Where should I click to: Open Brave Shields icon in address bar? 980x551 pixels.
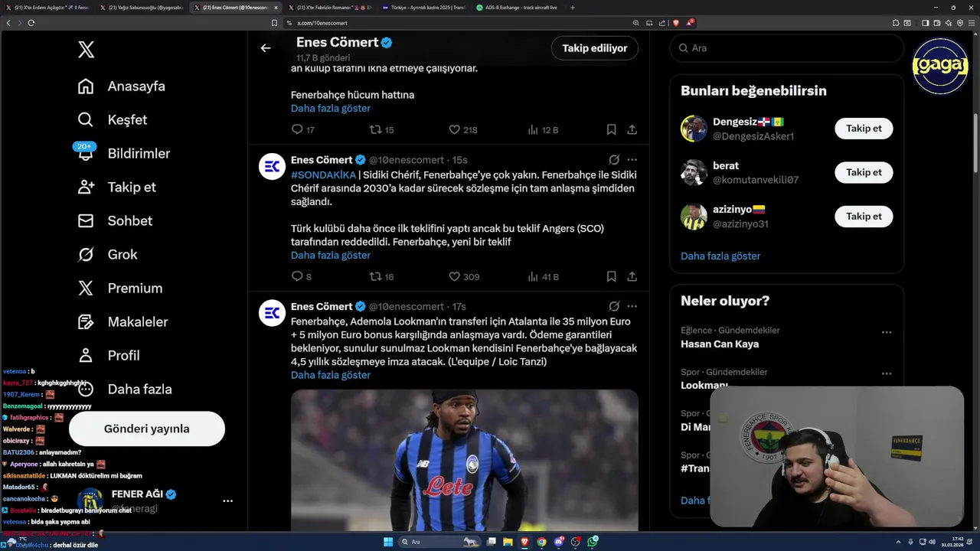tap(676, 23)
